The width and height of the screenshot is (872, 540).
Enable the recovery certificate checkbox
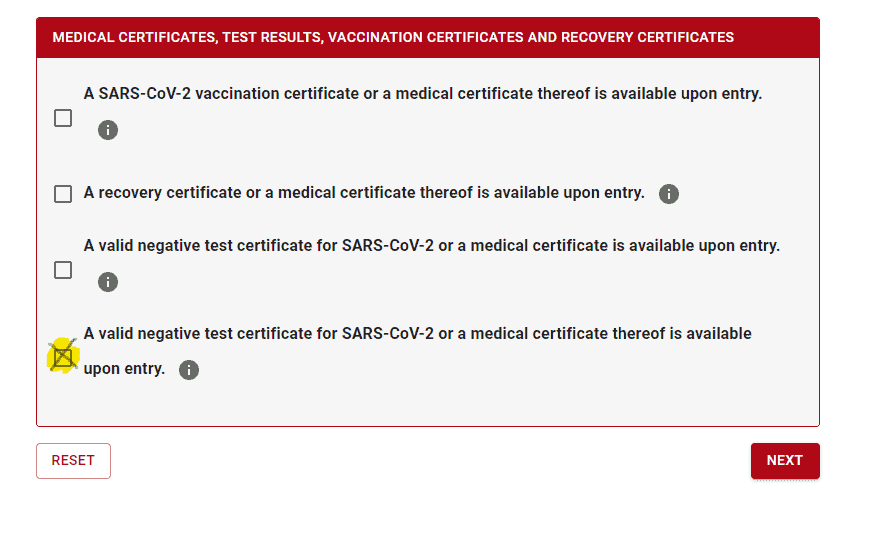pos(63,194)
